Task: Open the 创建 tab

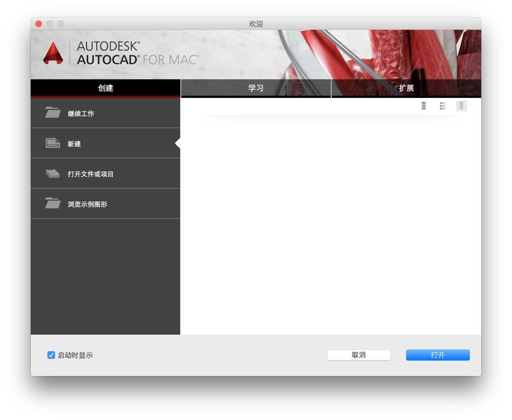Action: click(x=105, y=88)
